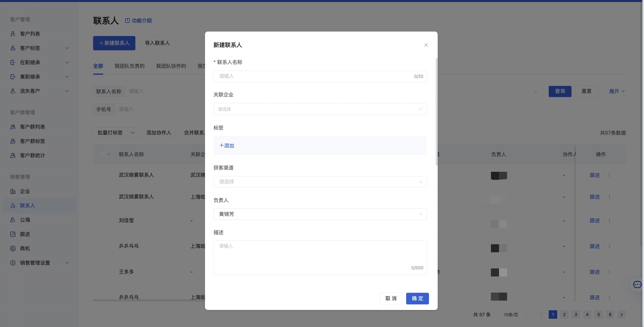
Task: Open the 关联企业 dropdown
Action: pos(320,109)
